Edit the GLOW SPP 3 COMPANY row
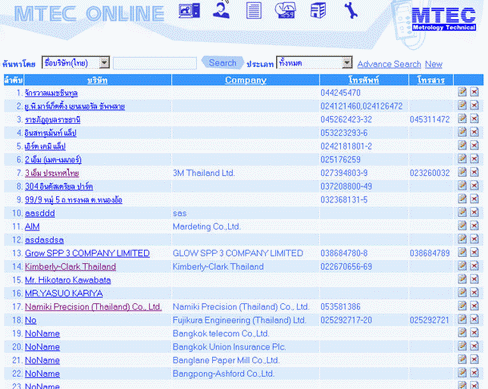 click(x=462, y=252)
